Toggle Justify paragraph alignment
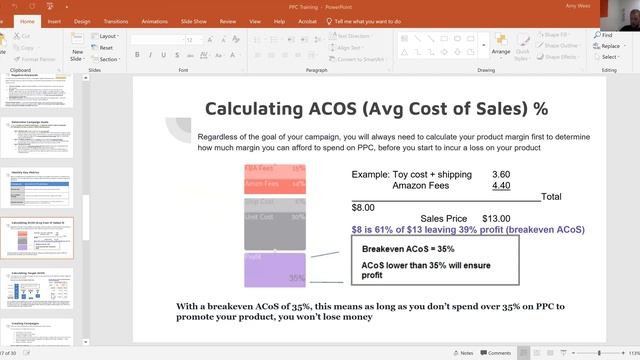The image size is (640, 360). tap(298, 55)
